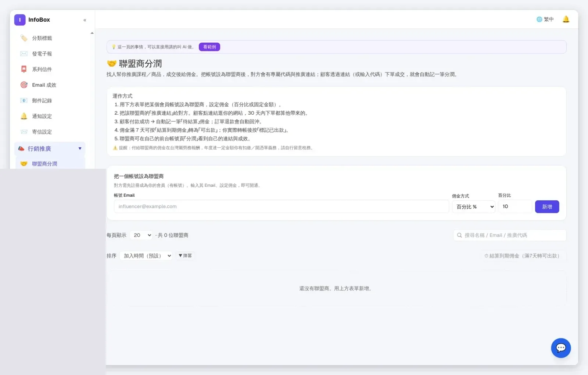
Task: Open 系列信件 icon in sidebar
Action: coord(24,69)
